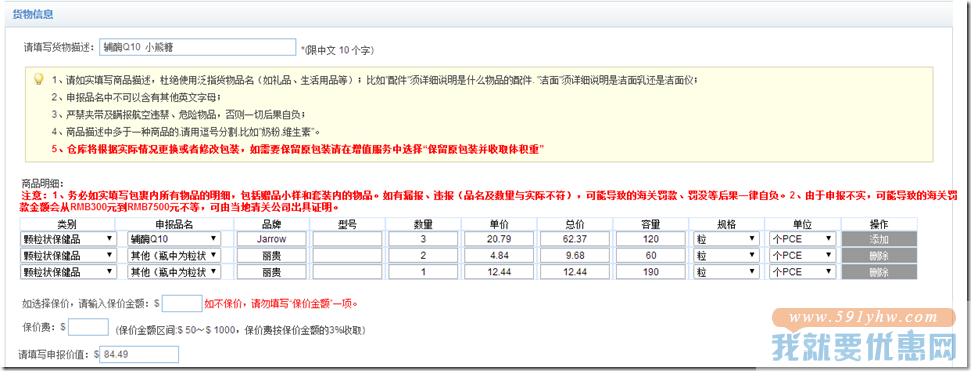Screen dimensions: 971x371
Task: Open the 申报品名 dropdown in the row priced 12.44
Action: coord(174,272)
